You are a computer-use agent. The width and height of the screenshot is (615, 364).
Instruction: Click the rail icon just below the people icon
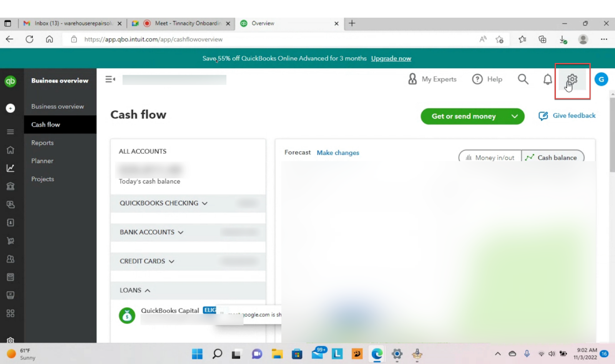(x=10, y=277)
